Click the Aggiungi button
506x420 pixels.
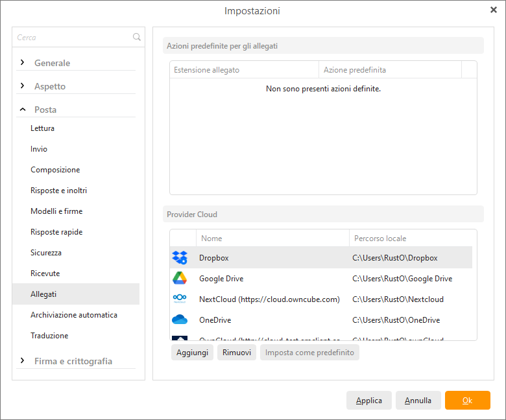[x=192, y=353]
